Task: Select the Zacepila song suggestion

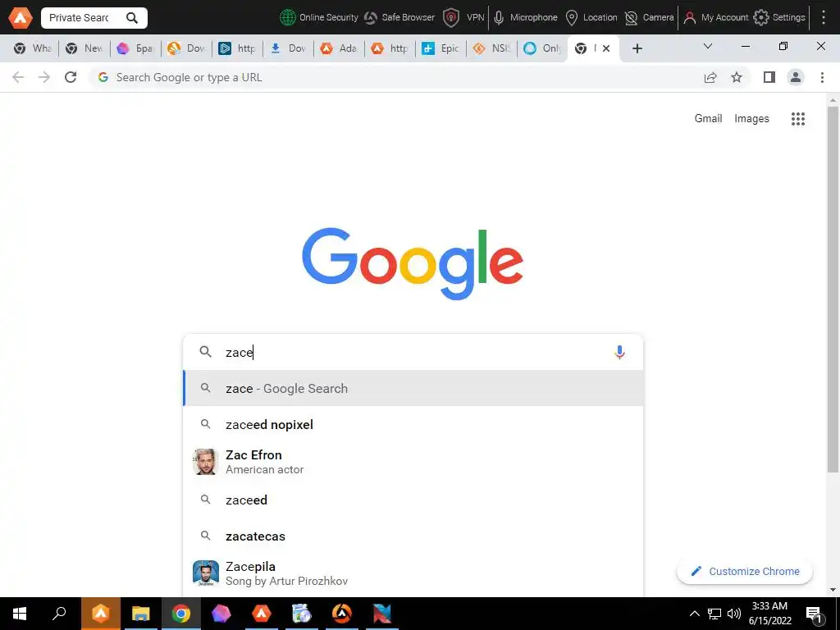Action: [x=413, y=573]
